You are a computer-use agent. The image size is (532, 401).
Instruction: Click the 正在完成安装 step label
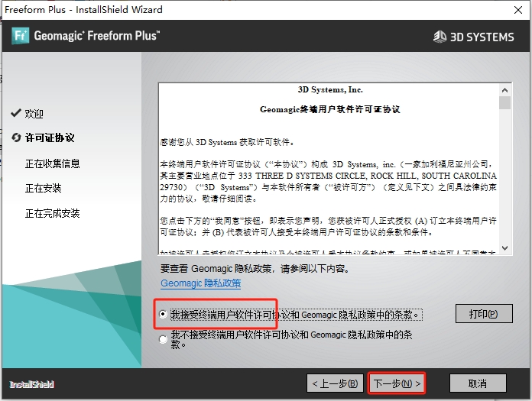click(x=53, y=213)
